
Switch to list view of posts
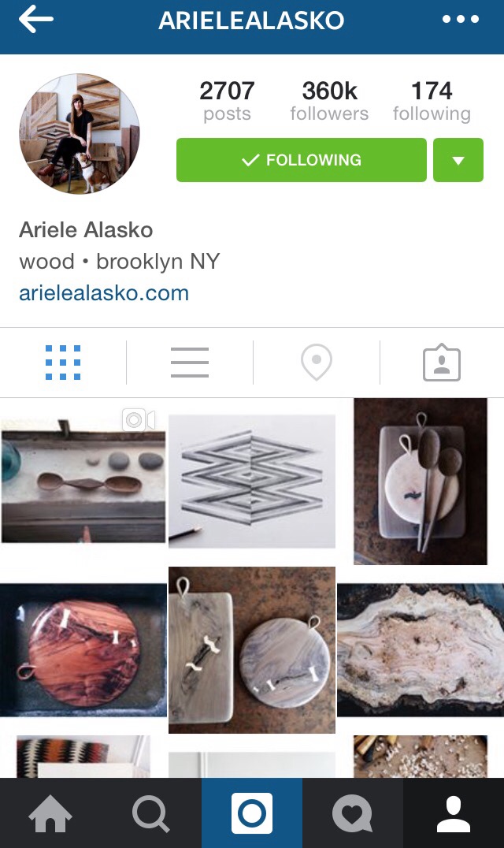click(x=190, y=363)
